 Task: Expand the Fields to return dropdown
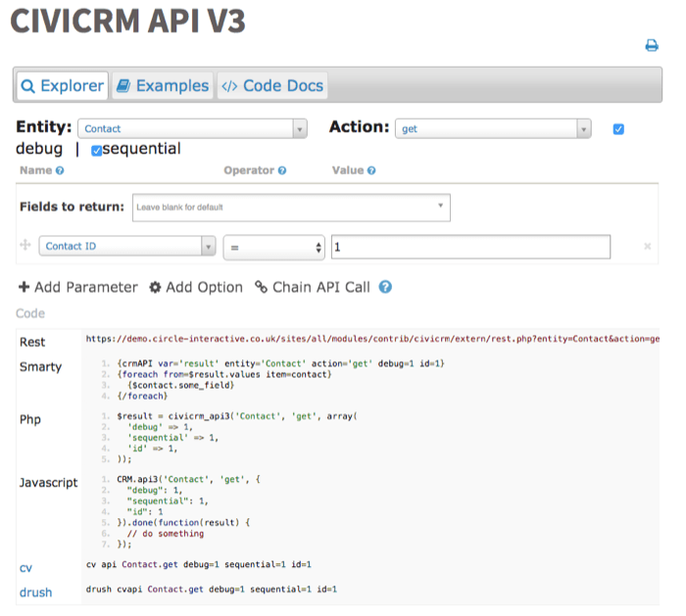(x=290, y=207)
